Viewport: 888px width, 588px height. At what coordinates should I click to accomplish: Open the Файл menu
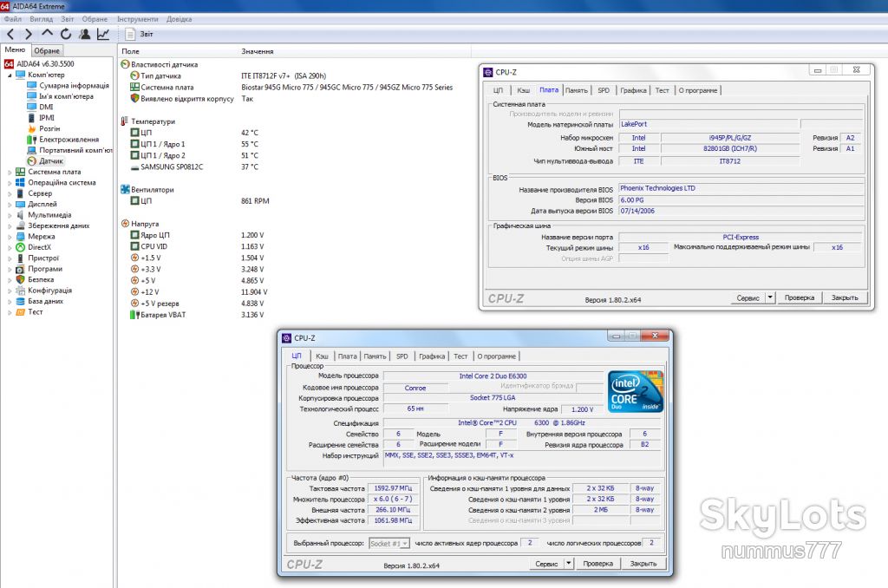click(x=12, y=19)
